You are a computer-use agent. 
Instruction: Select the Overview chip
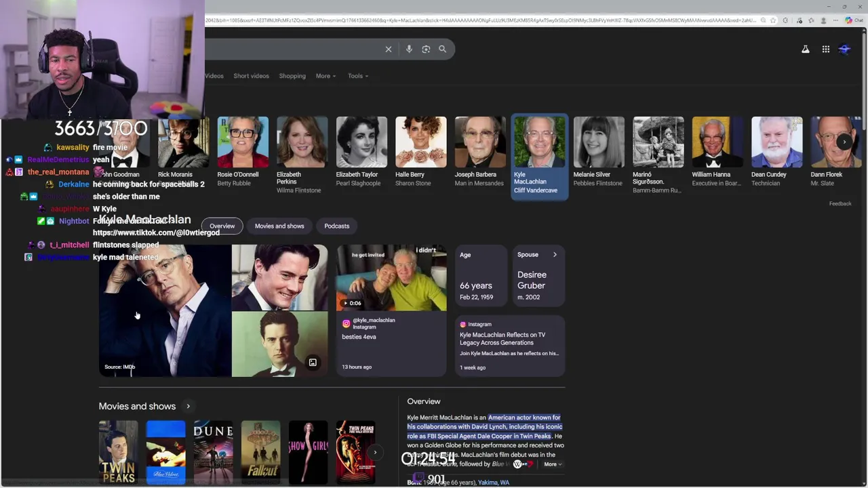click(222, 226)
